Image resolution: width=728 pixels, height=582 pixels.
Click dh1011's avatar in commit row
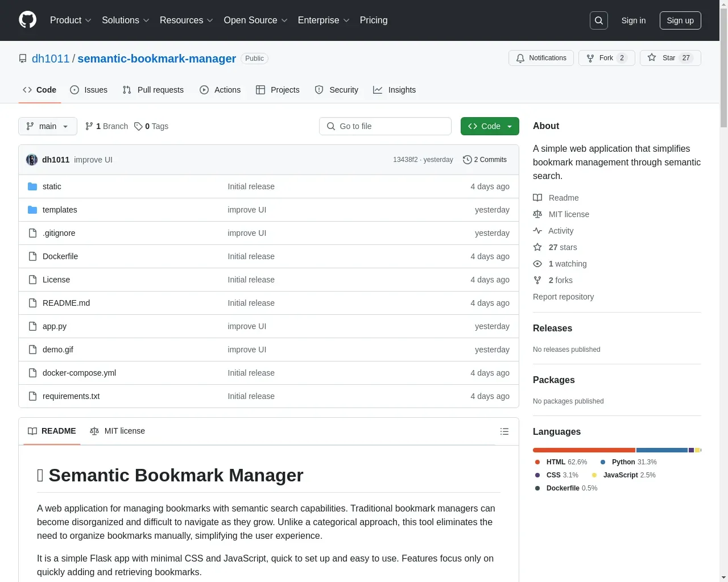click(32, 160)
